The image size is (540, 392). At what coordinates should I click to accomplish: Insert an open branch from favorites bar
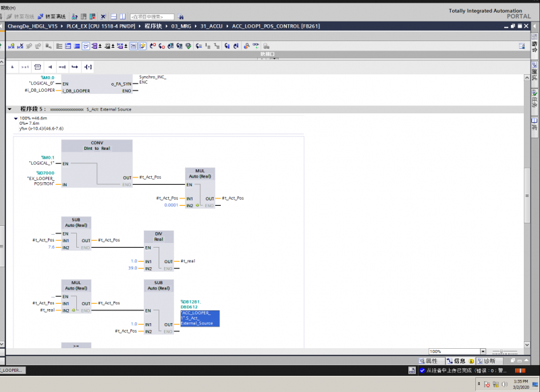[x=75, y=67]
